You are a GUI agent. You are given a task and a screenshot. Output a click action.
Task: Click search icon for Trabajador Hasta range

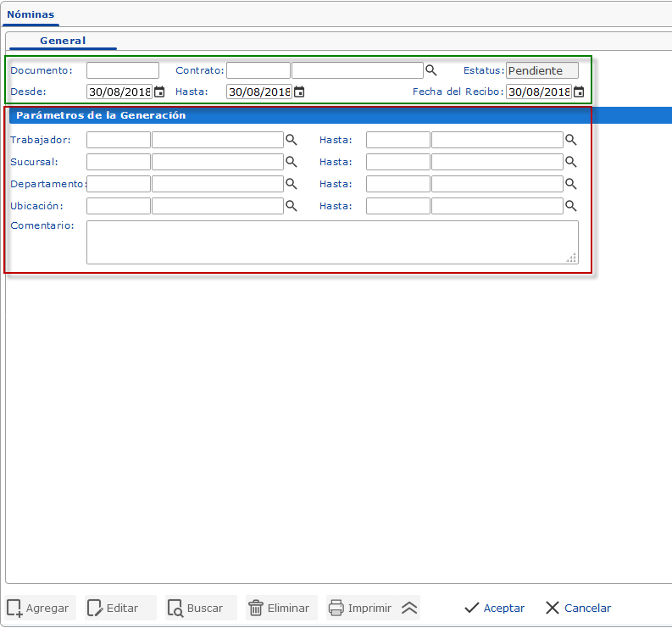tap(570, 140)
